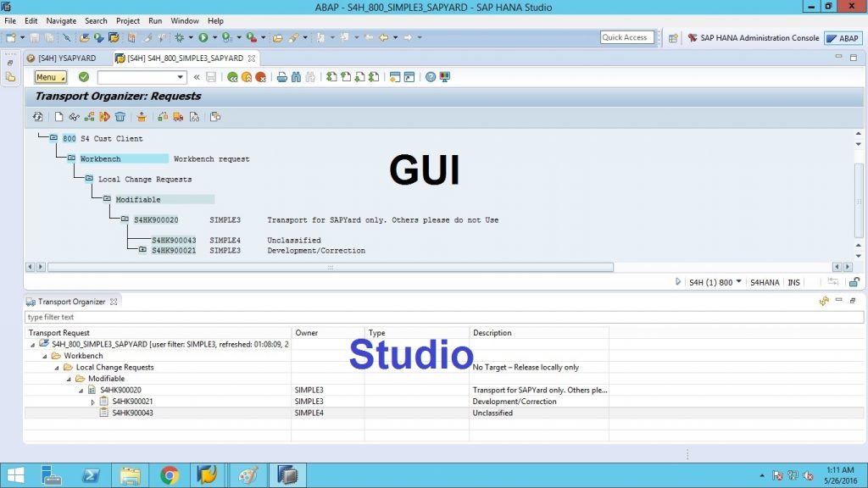Collapse Local Change Requests in Studio tree
The width and height of the screenshot is (868, 488).
coord(57,368)
